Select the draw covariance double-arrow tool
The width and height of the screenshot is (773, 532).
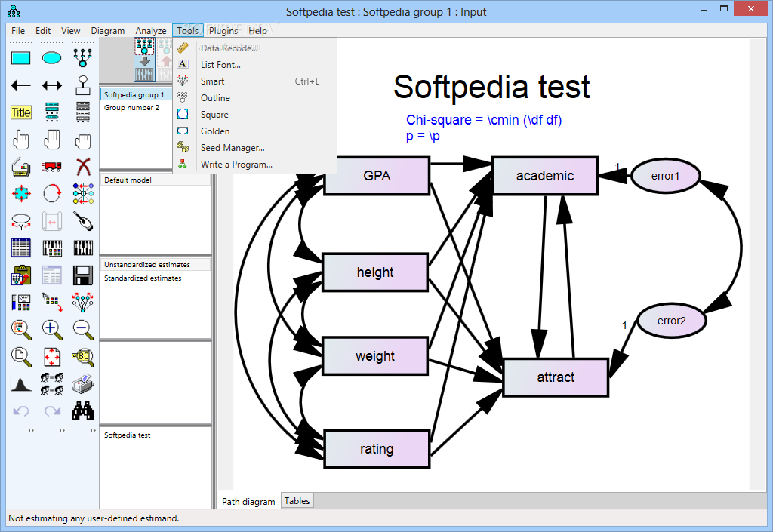pyautogui.click(x=52, y=86)
